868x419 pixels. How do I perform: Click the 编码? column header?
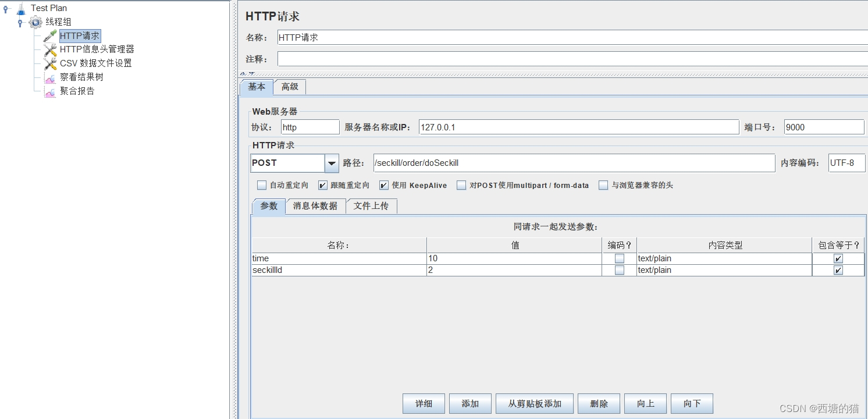tap(620, 245)
